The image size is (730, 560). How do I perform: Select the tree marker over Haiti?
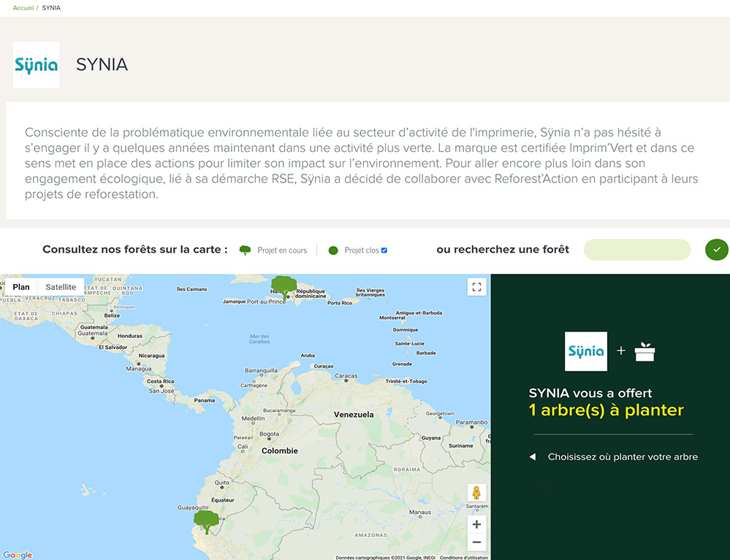pyautogui.click(x=284, y=287)
